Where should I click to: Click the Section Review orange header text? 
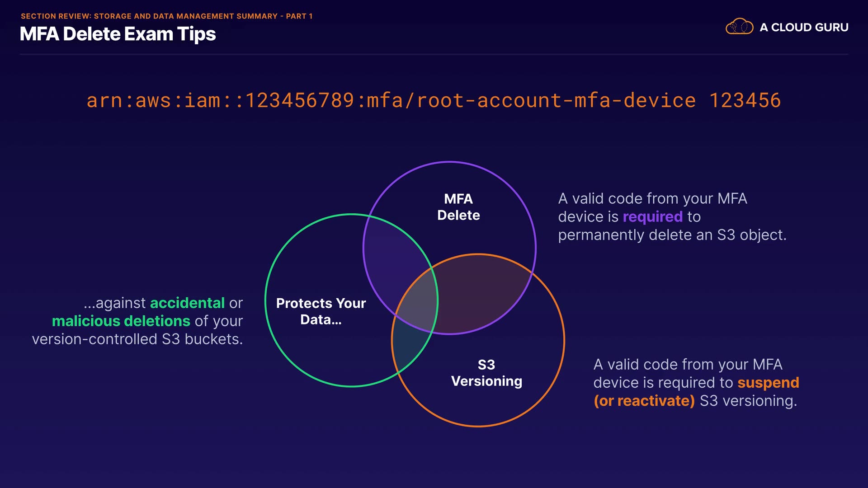pyautogui.click(x=166, y=16)
